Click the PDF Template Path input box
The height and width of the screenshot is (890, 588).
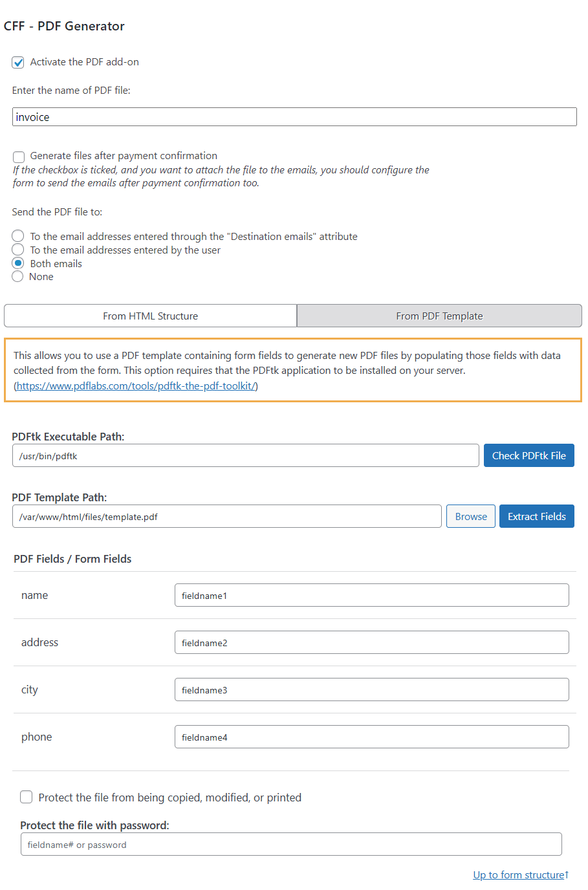coord(226,516)
